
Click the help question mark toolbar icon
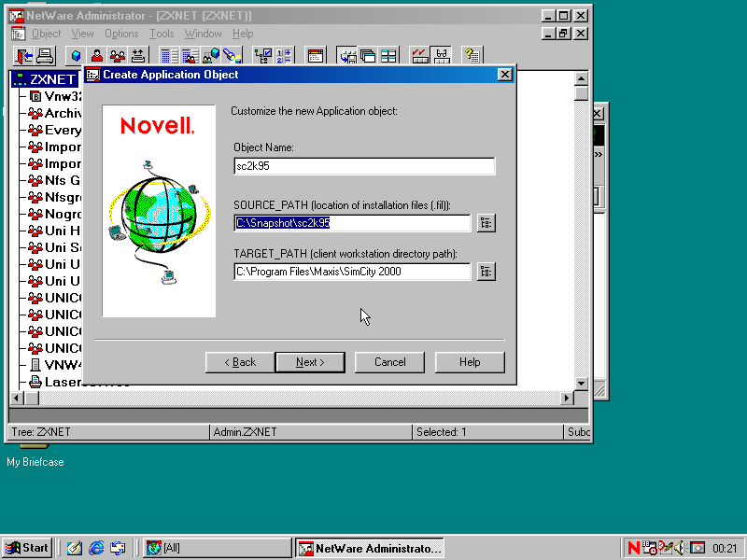pos(472,56)
